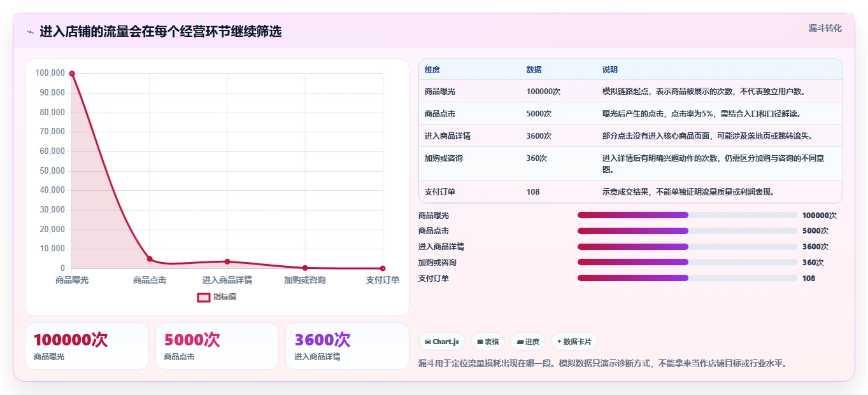Screen dimensions: 868x395
Task: Click the 加购或咨询 progress bar
Action: click(687, 262)
